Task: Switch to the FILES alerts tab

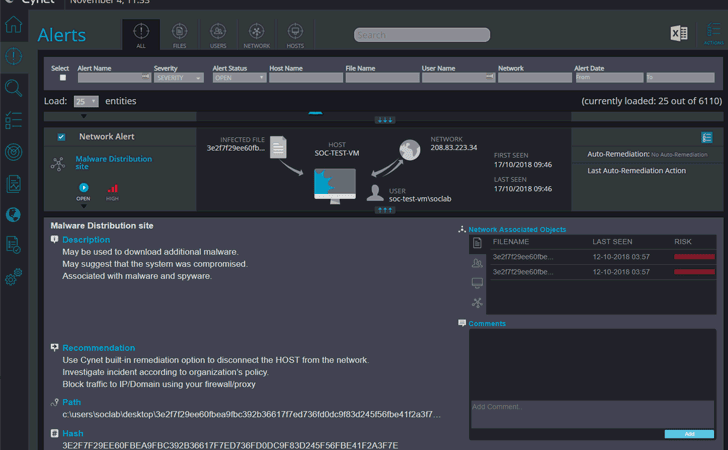Action: click(x=179, y=35)
